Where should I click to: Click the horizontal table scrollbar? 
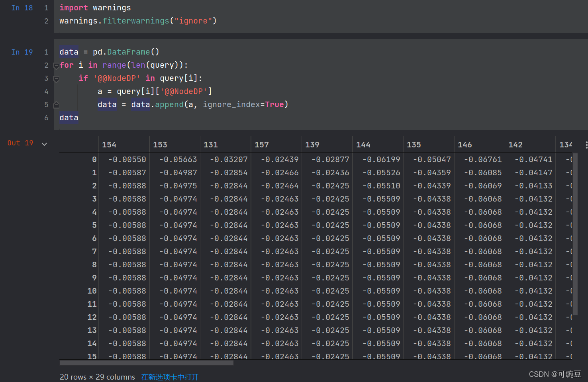pos(147,362)
